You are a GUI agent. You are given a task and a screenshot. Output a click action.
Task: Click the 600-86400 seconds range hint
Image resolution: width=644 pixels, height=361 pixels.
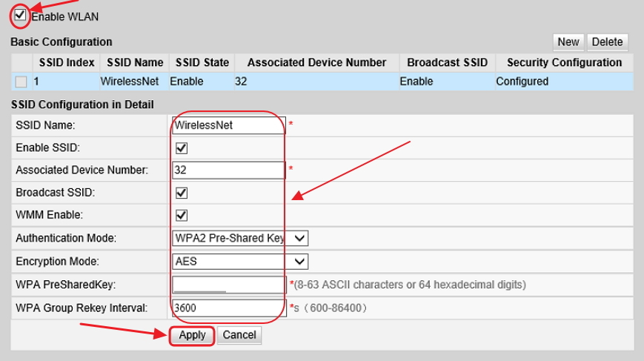click(x=331, y=308)
